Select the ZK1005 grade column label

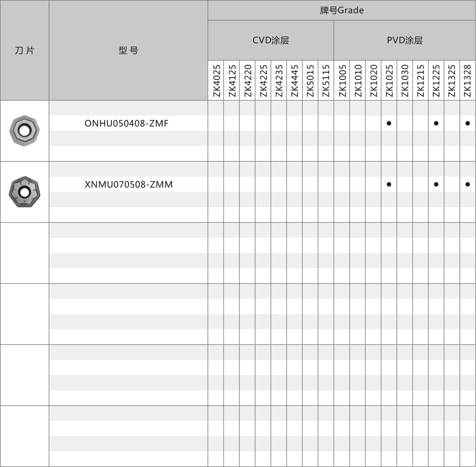click(x=342, y=80)
